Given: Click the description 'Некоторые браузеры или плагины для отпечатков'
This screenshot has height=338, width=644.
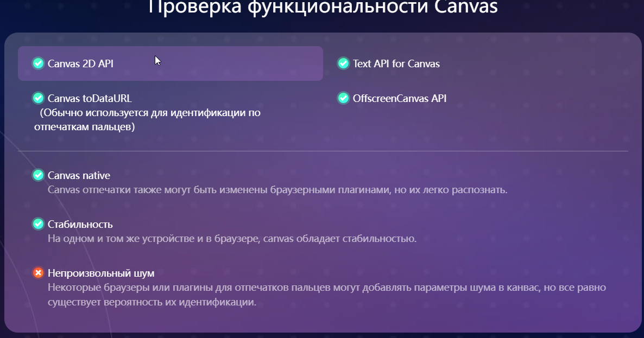Looking at the screenshot, I should pyautogui.click(x=327, y=295).
